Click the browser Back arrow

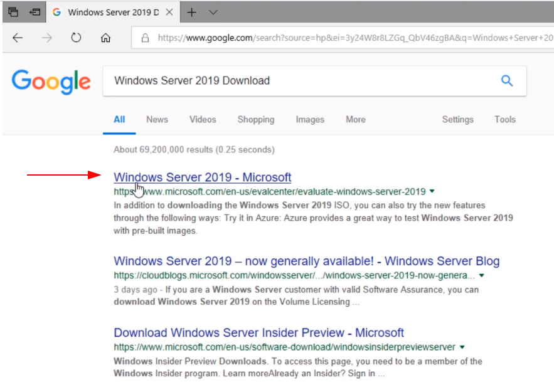click(x=18, y=38)
